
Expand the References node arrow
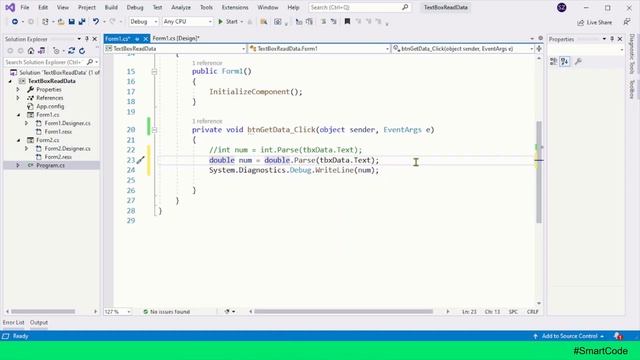(x=18, y=98)
